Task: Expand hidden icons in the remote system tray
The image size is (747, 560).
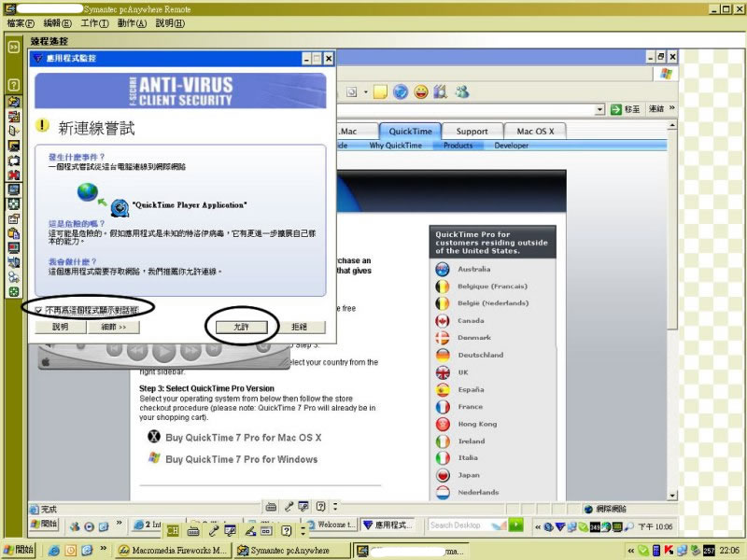Action: pos(538,526)
